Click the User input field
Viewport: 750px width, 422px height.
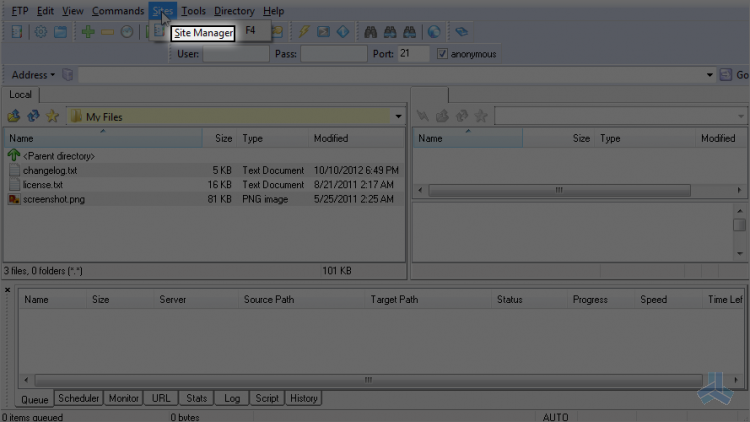point(236,54)
